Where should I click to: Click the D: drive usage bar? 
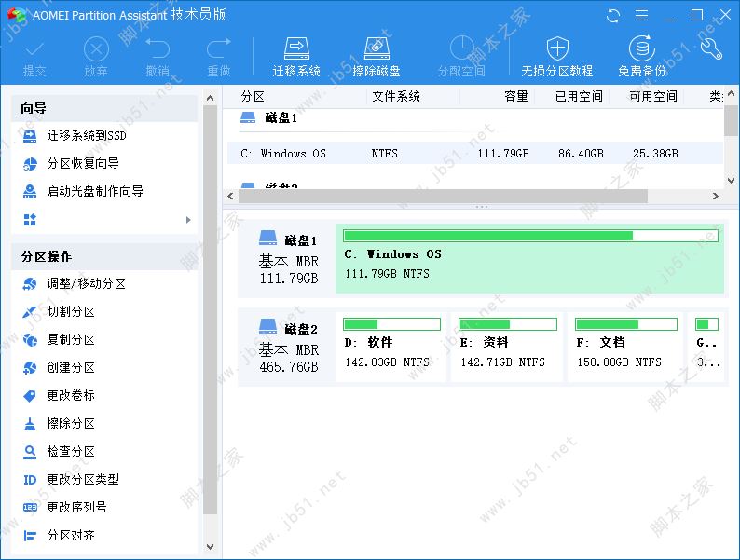[x=391, y=324]
